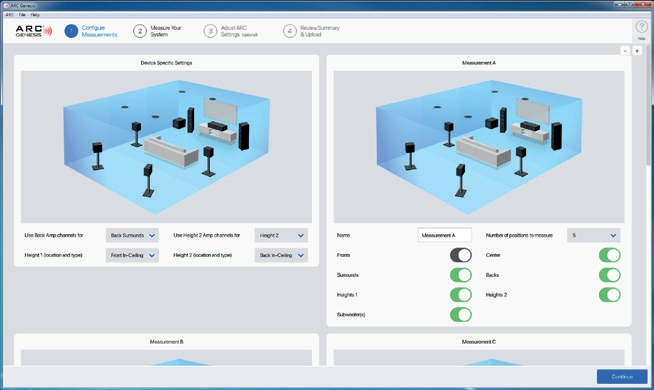The width and height of the screenshot is (654, 390).
Task: Open Number of positions to measure dropdown
Action: [594, 235]
